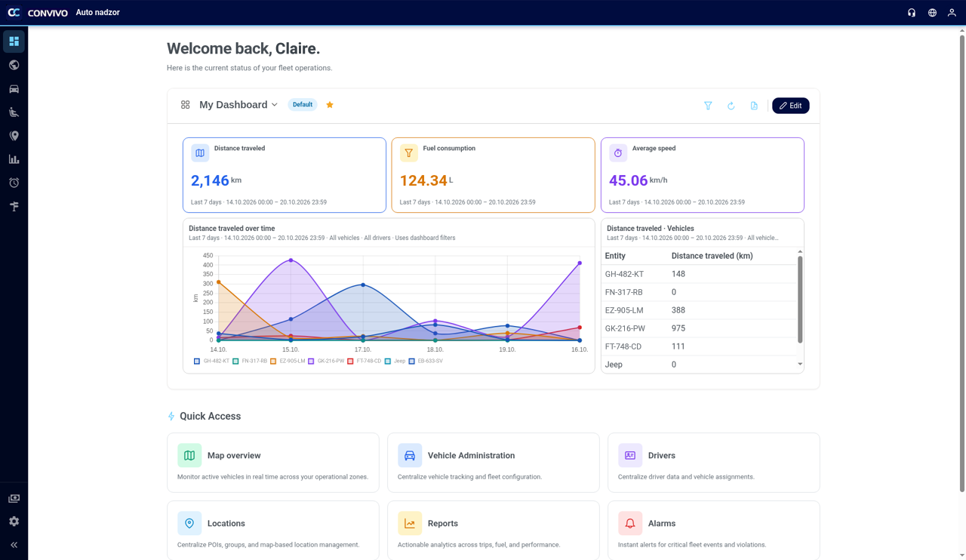The height and width of the screenshot is (560, 966).
Task: Click the vehicles table scroll up arrow
Action: pos(800,251)
